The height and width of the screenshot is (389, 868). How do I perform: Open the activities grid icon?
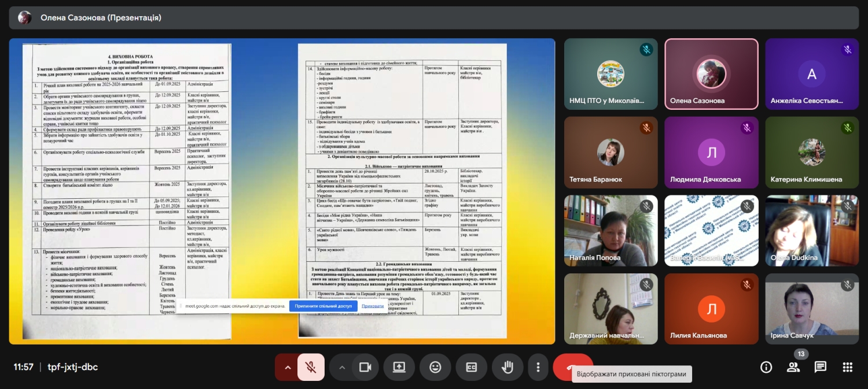847,367
